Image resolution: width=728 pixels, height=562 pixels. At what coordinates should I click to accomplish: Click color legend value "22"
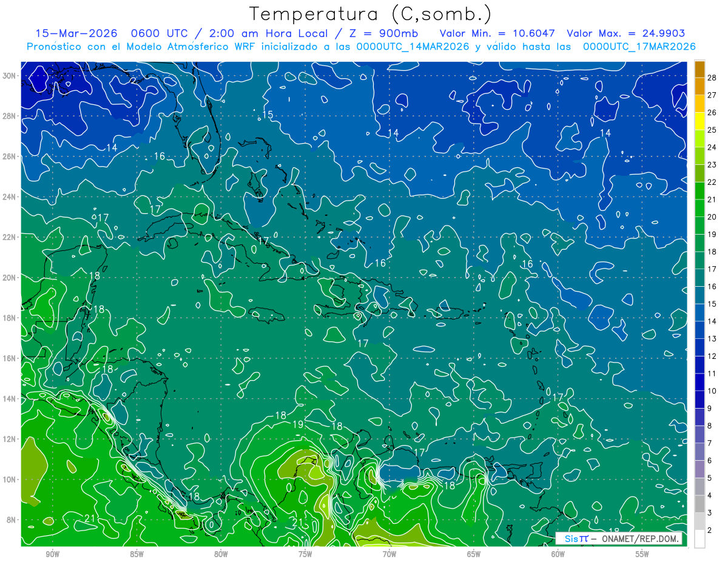click(712, 182)
